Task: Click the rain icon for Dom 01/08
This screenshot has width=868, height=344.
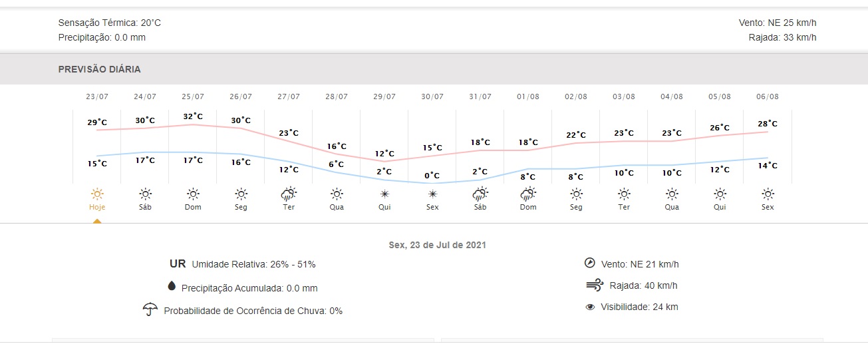Action: pos(528,194)
